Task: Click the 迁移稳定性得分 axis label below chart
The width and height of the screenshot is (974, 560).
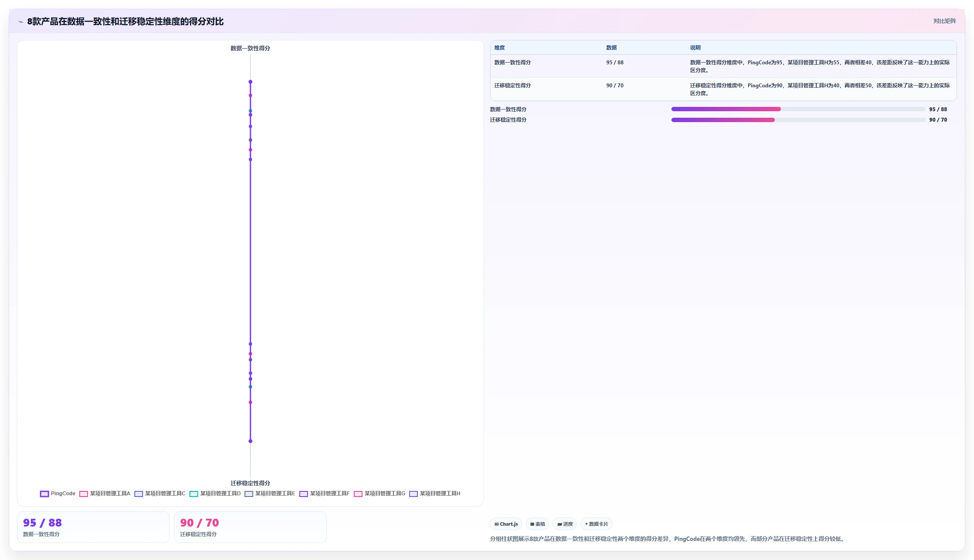Action: pos(250,483)
